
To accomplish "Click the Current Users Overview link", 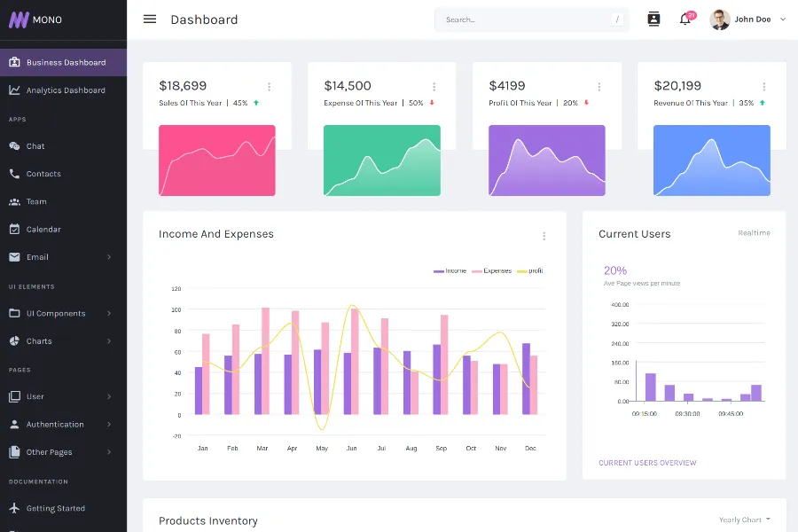I will pyautogui.click(x=647, y=463).
